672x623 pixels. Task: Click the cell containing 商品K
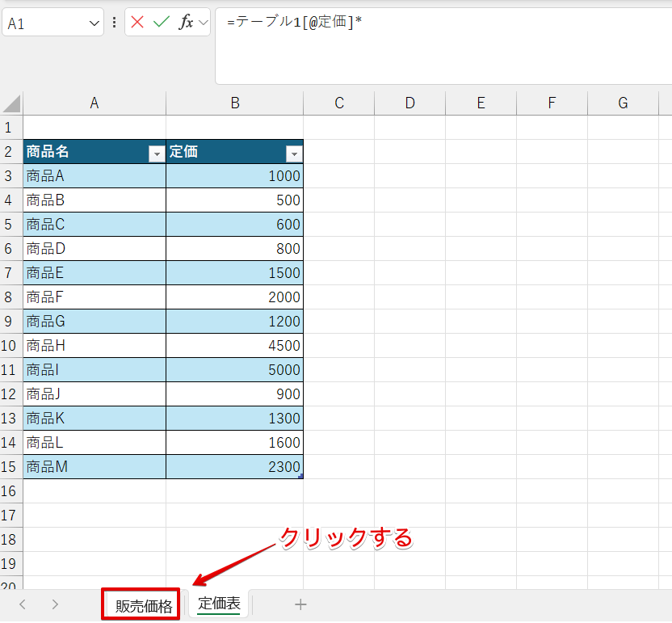[94, 419]
